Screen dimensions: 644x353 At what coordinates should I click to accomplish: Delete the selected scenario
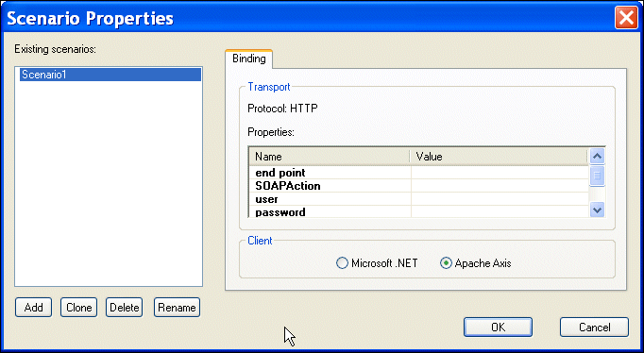click(x=124, y=308)
